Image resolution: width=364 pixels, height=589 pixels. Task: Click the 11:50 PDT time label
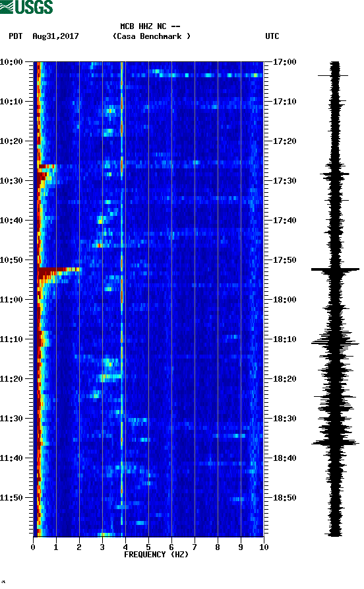[11, 498]
